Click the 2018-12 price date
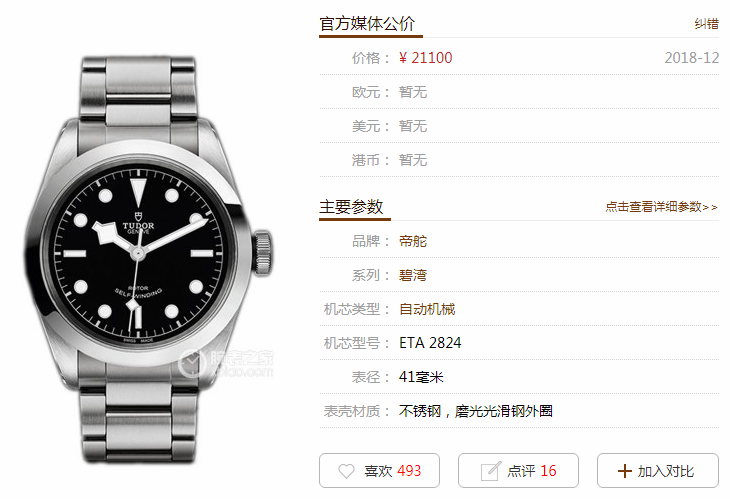Screen dimensions: 730x499 point(691,58)
